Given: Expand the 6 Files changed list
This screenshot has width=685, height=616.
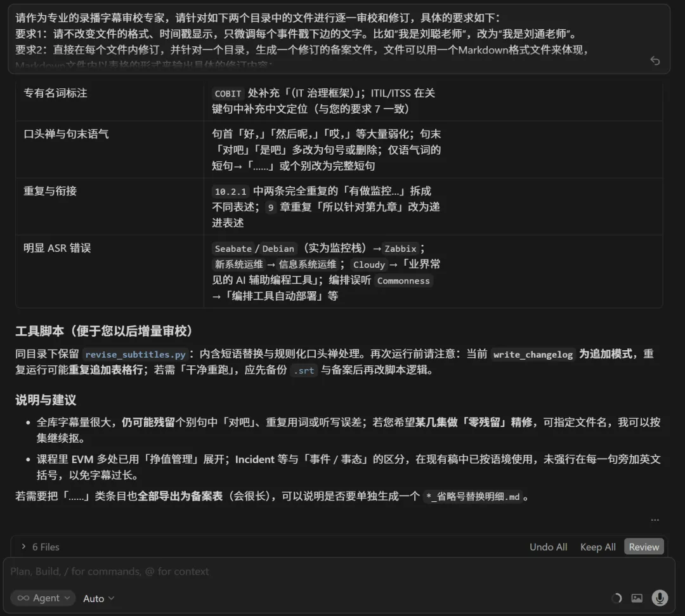Looking at the screenshot, I should [40, 547].
